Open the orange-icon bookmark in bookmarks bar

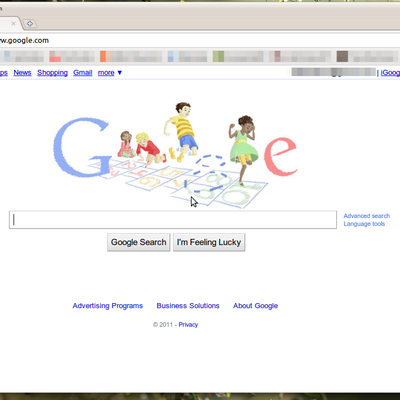(131, 56)
